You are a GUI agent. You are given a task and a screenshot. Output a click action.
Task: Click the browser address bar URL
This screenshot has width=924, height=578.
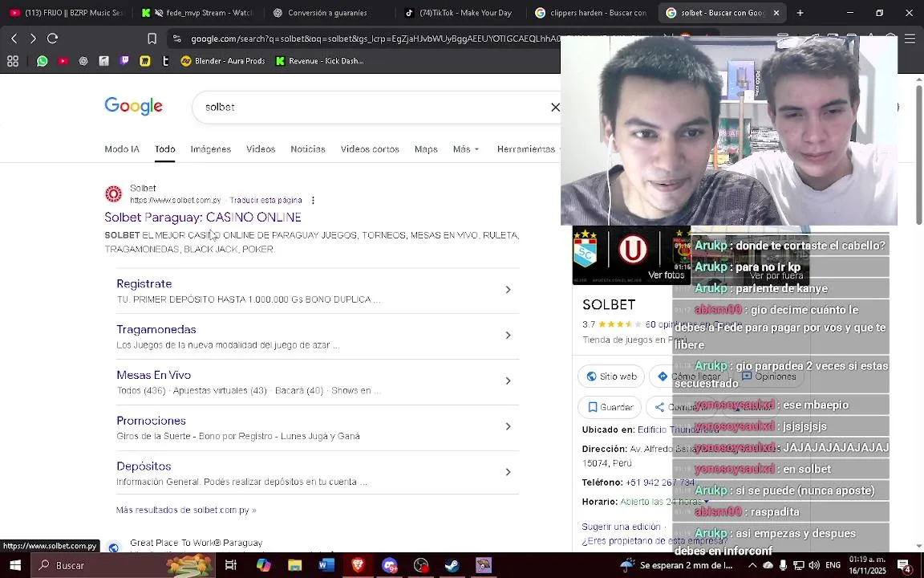pos(375,39)
